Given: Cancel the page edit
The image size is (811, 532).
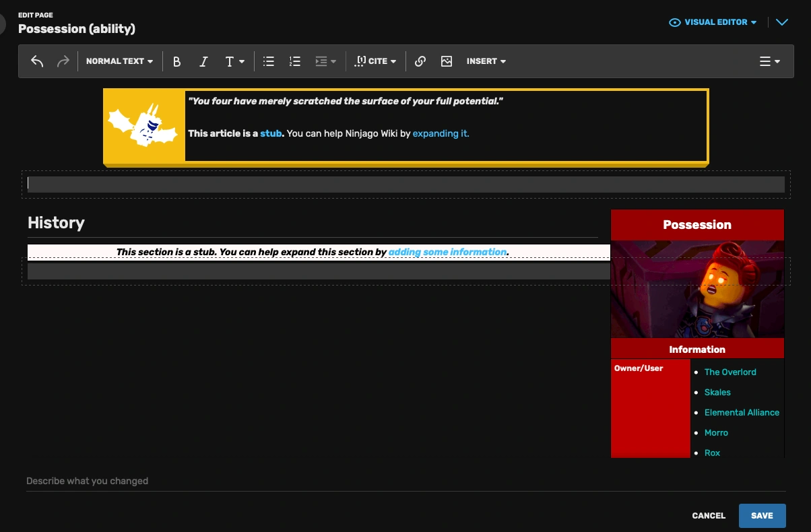Looking at the screenshot, I should (709, 516).
